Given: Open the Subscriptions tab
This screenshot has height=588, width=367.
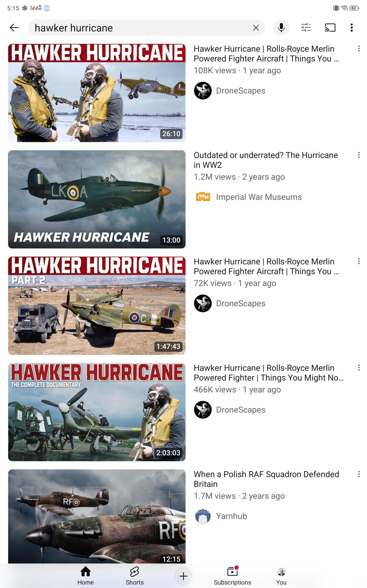Looking at the screenshot, I should click(x=232, y=576).
